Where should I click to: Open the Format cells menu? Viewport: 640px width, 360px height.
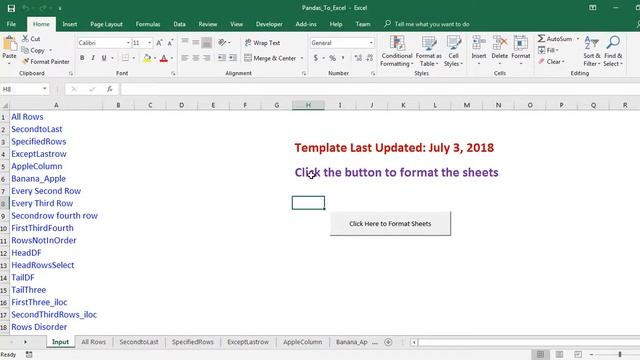[521, 51]
